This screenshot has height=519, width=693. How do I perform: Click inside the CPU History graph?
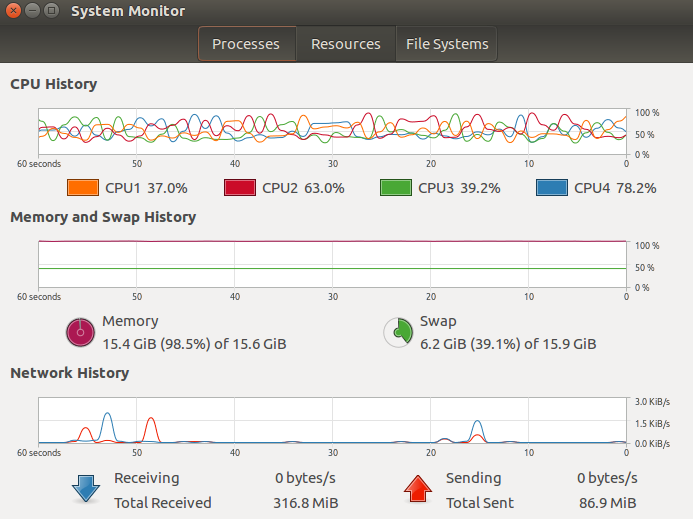click(x=332, y=131)
